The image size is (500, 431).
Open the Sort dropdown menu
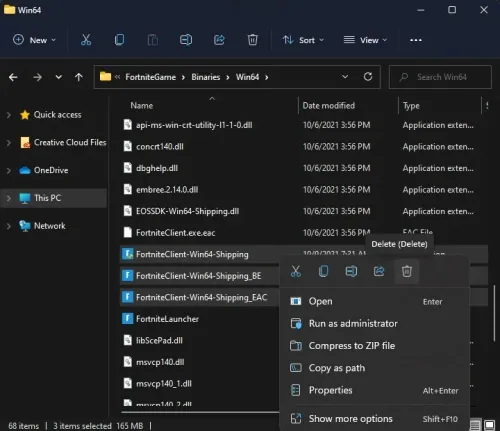click(x=303, y=40)
